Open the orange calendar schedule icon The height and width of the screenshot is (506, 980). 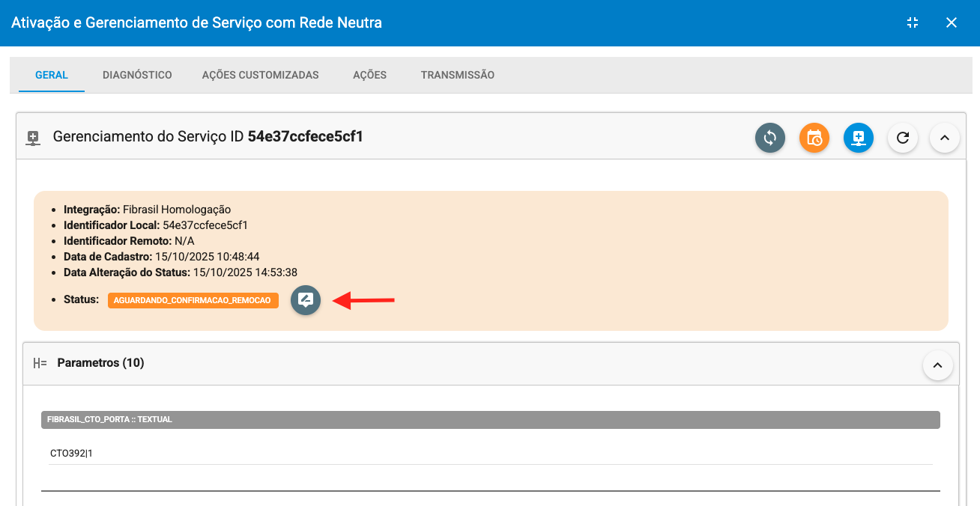pyautogui.click(x=814, y=138)
